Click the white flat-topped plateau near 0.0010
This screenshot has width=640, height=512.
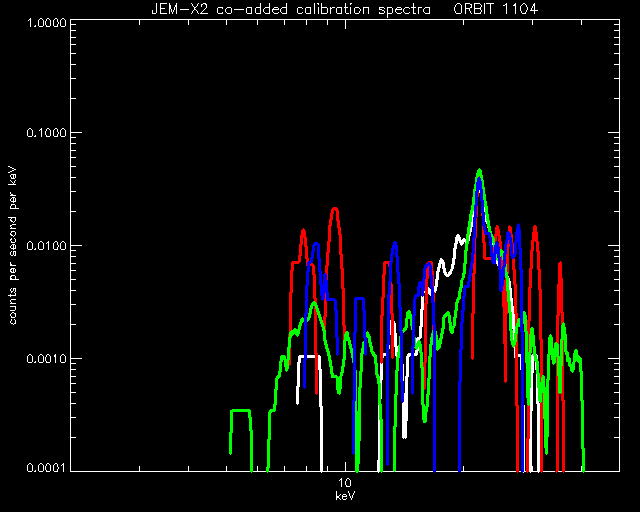pyautogui.click(x=308, y=356)
